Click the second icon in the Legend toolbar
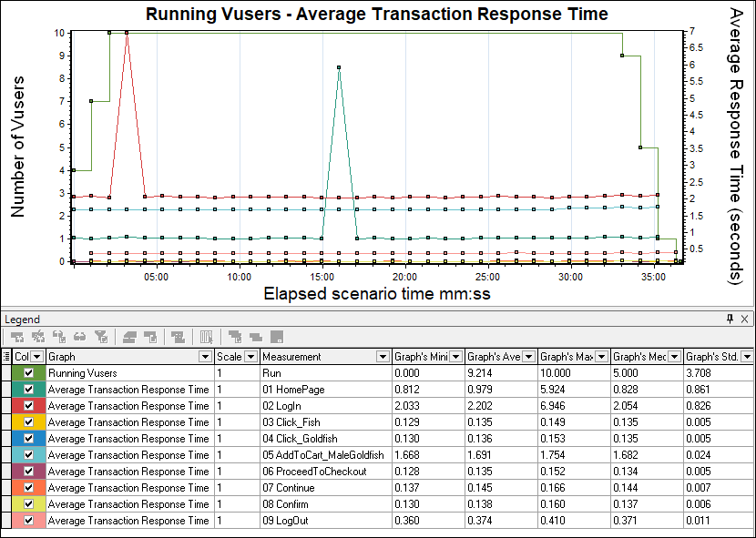This screenshot has height=538, width=756. [x=37, y=337]
